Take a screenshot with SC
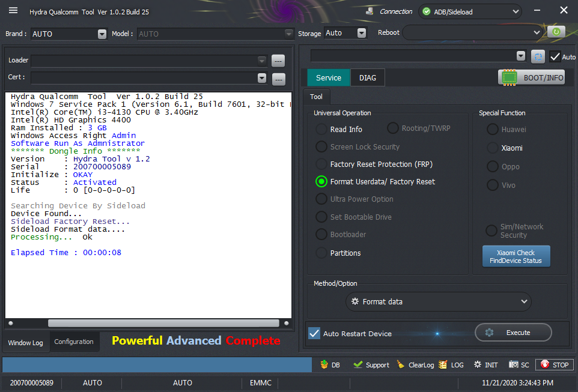Screen dimensions: 578x392 (x=519, y=365)
